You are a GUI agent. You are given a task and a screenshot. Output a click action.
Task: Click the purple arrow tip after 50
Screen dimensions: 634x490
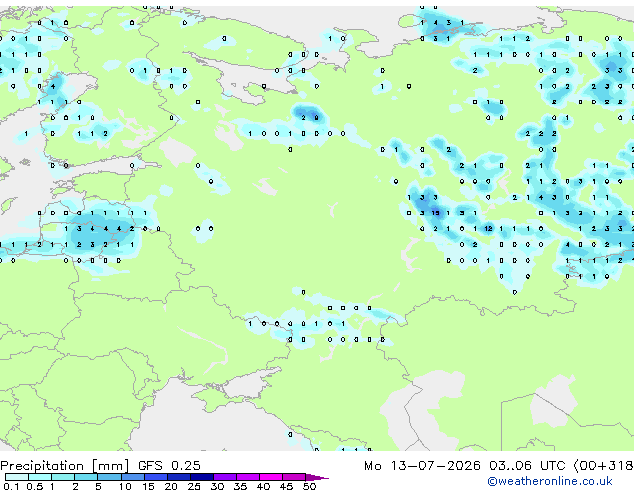click(x=317, y=477)
